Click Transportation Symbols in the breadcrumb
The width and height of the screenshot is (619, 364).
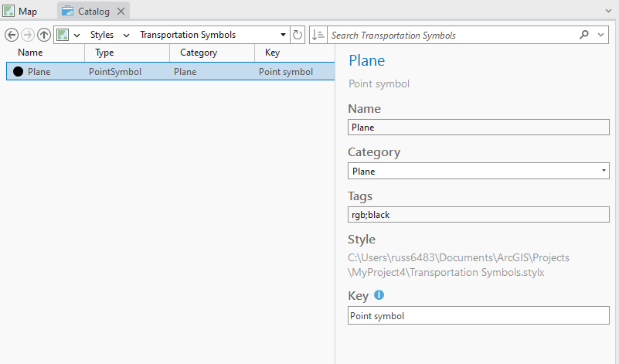(x=188, y=36)
